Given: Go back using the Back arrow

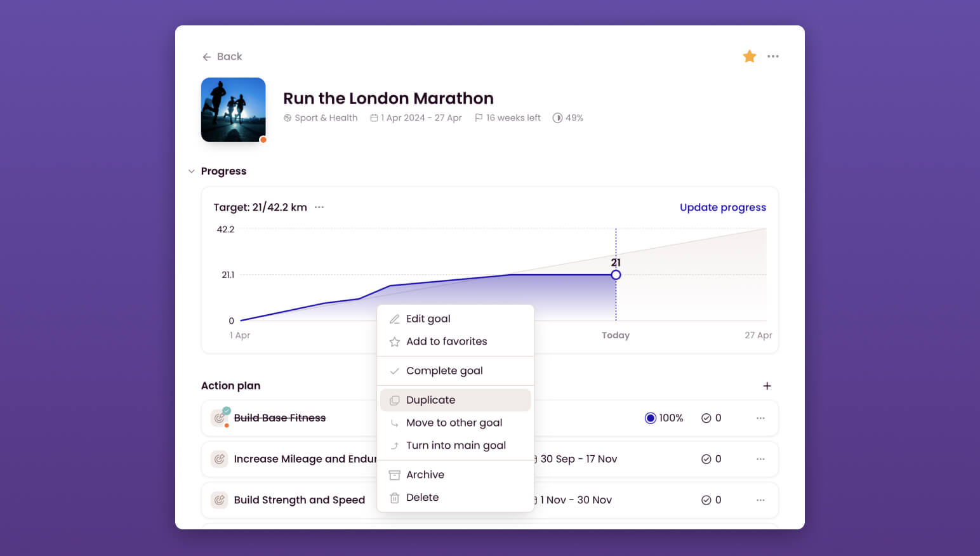Looking at the screenshot, I should point(222,56).
